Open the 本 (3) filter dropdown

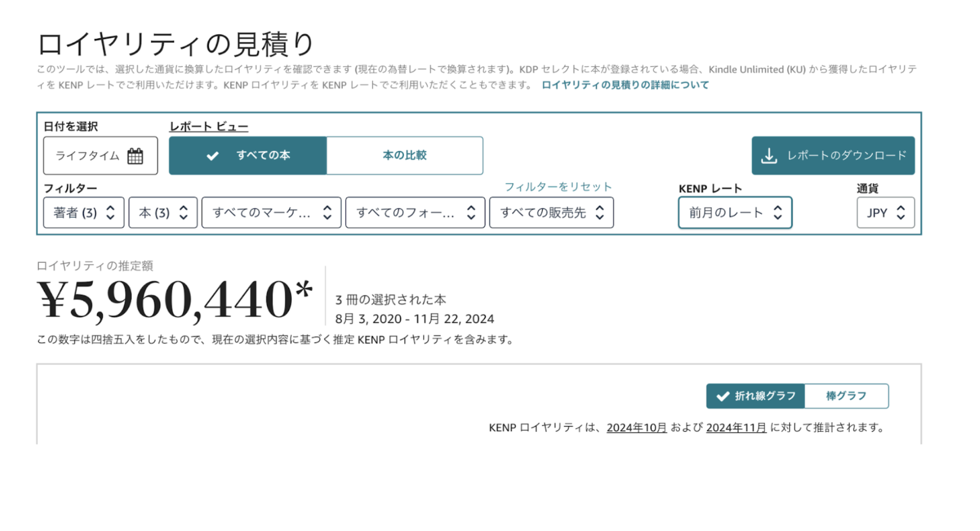coord(162,213)
